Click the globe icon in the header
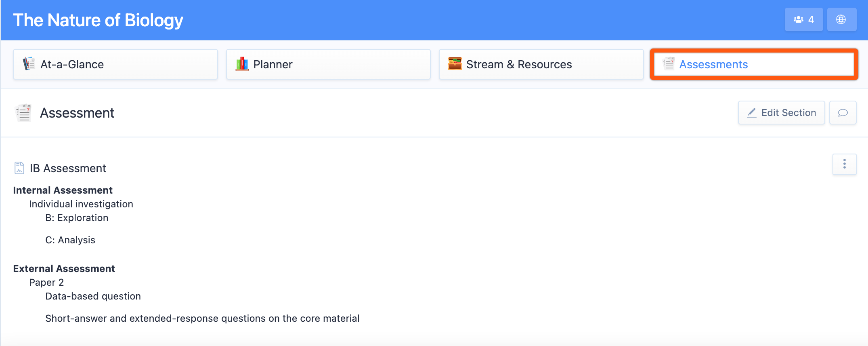The height and width of the screenshot is (346, 868). (841, 19)
